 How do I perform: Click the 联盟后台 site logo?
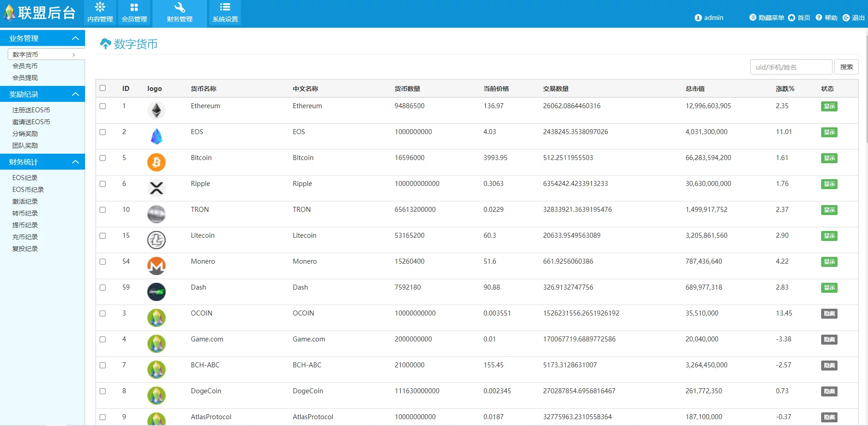pyautogui.click(x=40, y=12)
